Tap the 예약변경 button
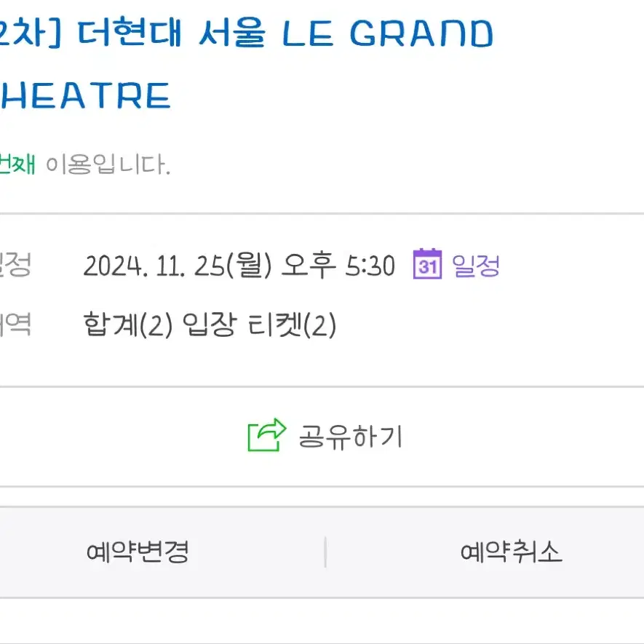This screenshot has height=644, width=644. (x=138, y=552)
